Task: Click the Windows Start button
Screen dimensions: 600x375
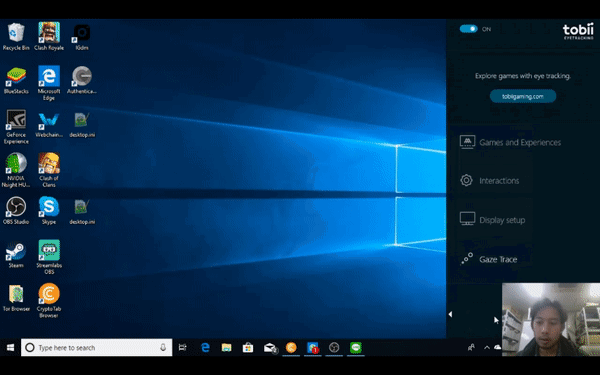Action: coord(10,347)
